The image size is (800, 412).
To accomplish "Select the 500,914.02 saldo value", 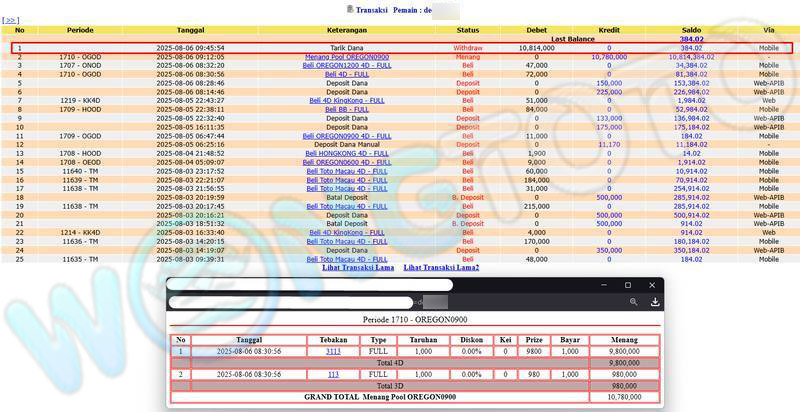I will 692,215.
